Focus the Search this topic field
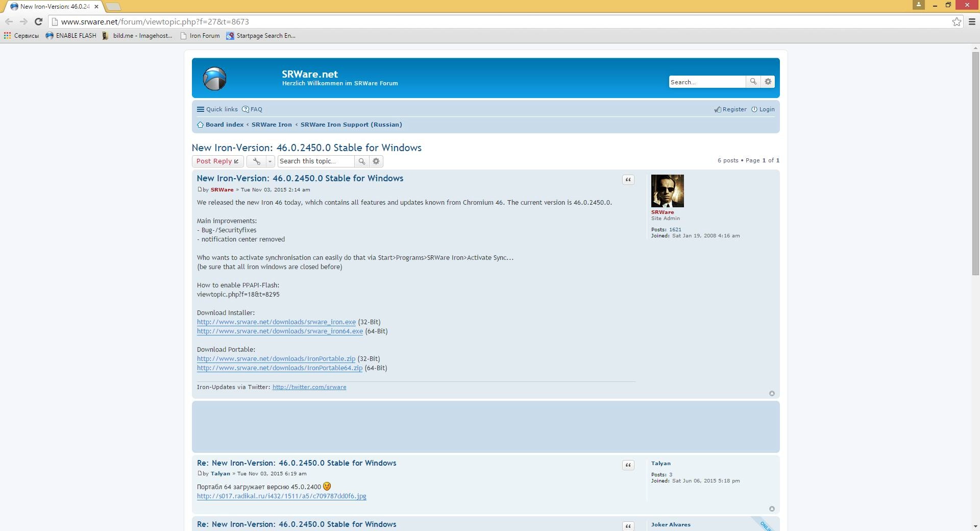 click(316, 161)
